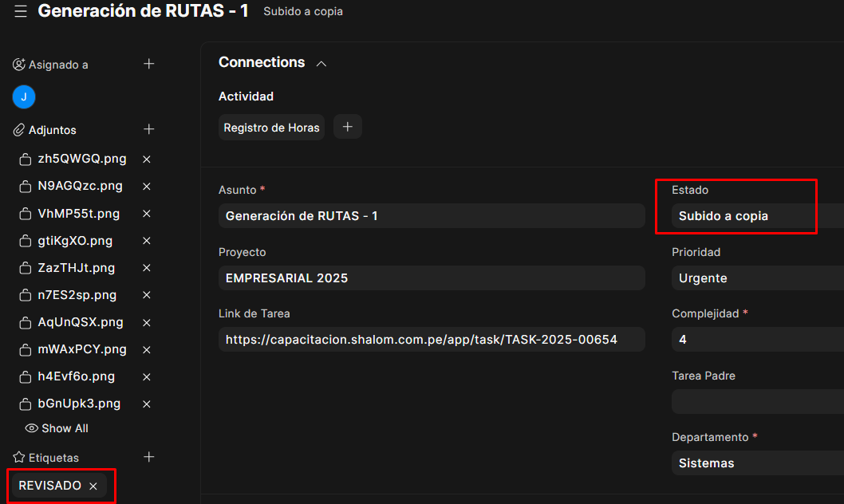The image size is (844, 504).
Task: Select the Tarea Padre field
Action: (x=758, y=401)
